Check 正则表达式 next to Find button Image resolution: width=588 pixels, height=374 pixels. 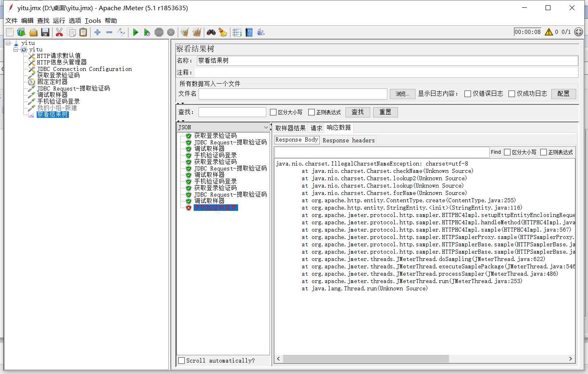click(544, 152)
